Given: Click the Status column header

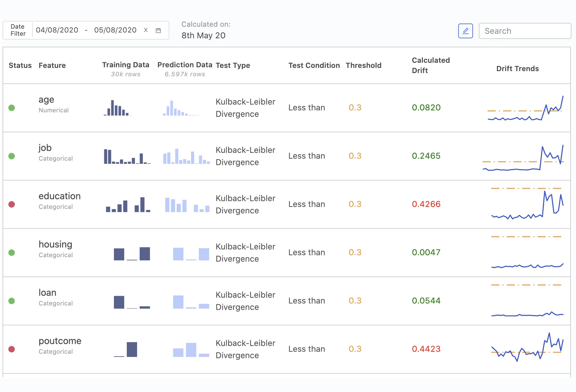Looking at the screenshot, I should pyautogui.click(x=20, y=65).
